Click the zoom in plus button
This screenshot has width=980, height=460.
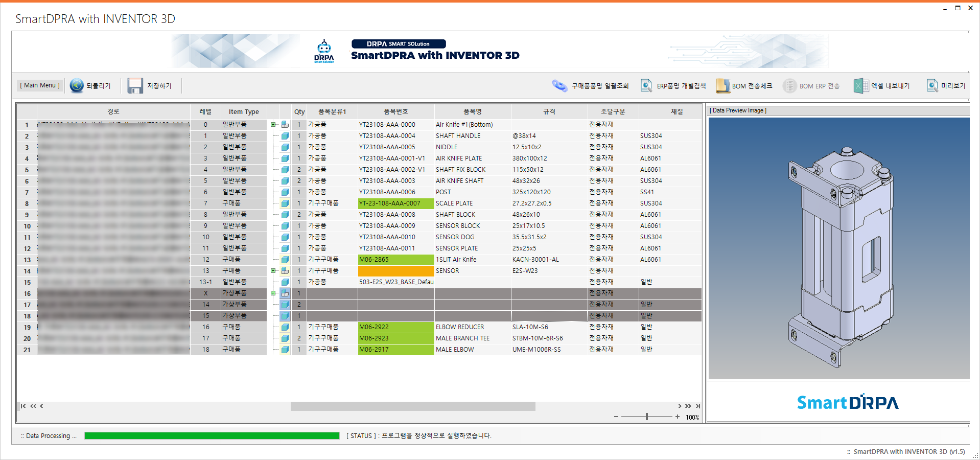pyautogui.click(x=678, y=417)
